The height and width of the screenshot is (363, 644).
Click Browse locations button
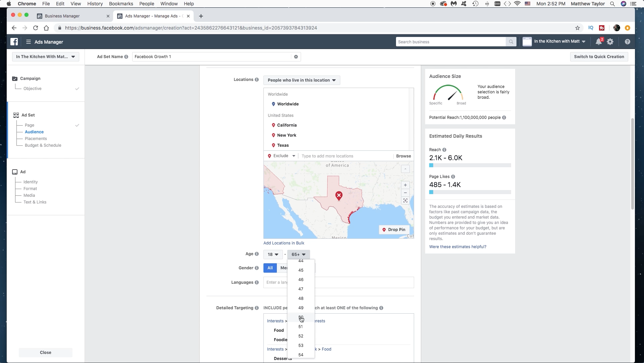pos(403,156)
